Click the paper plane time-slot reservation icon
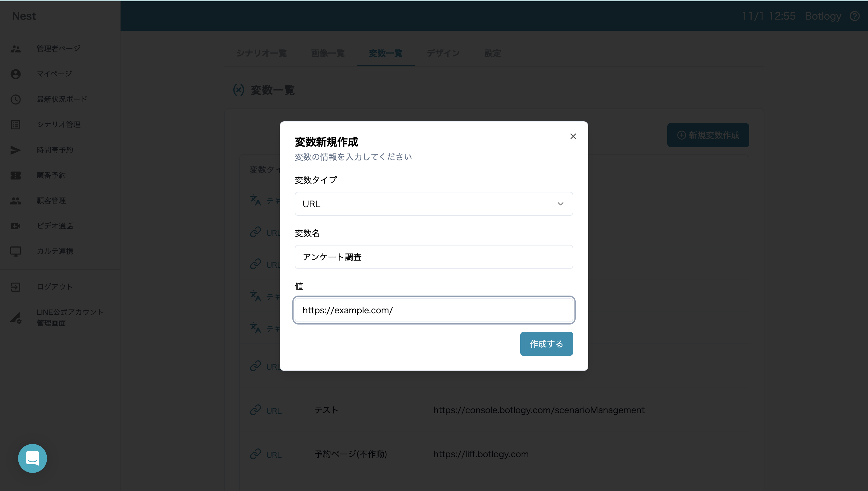This screenshot has height=491, width=868. (15, 150)
